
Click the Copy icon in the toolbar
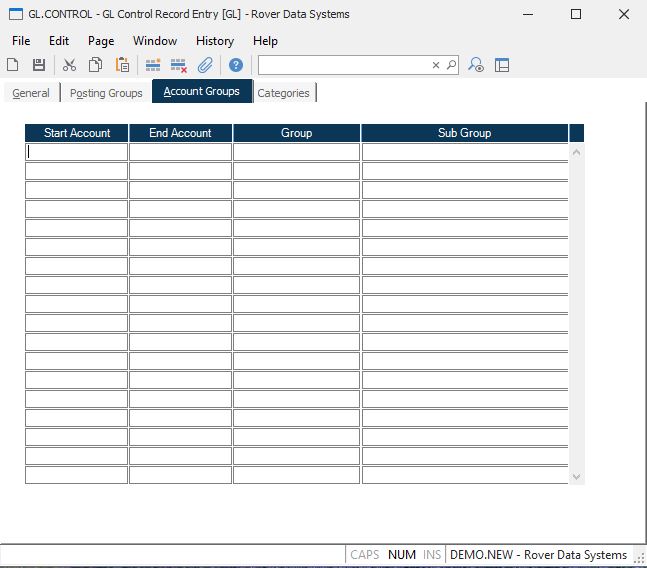[95, 65]
